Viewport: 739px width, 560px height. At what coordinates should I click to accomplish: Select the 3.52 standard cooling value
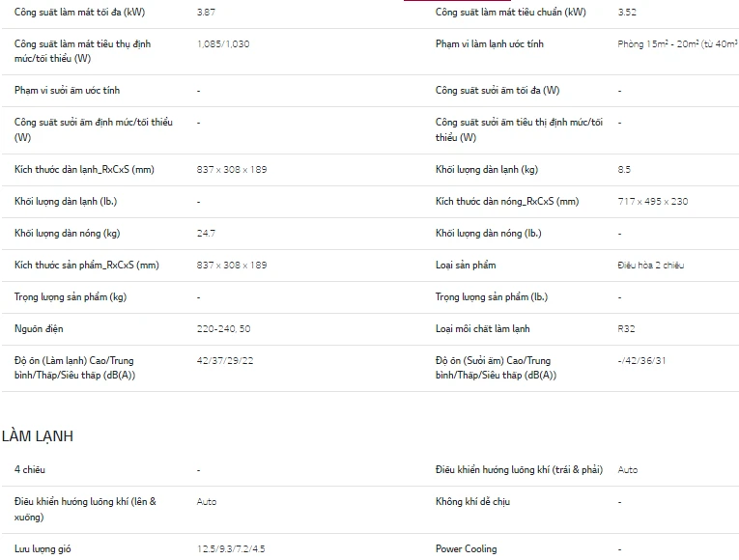[x=627, y=13]
